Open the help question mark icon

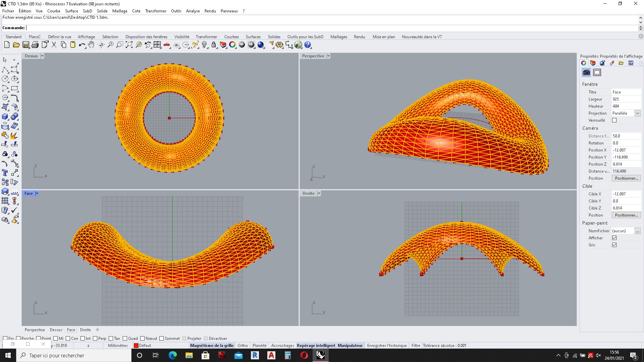point(308,45)
